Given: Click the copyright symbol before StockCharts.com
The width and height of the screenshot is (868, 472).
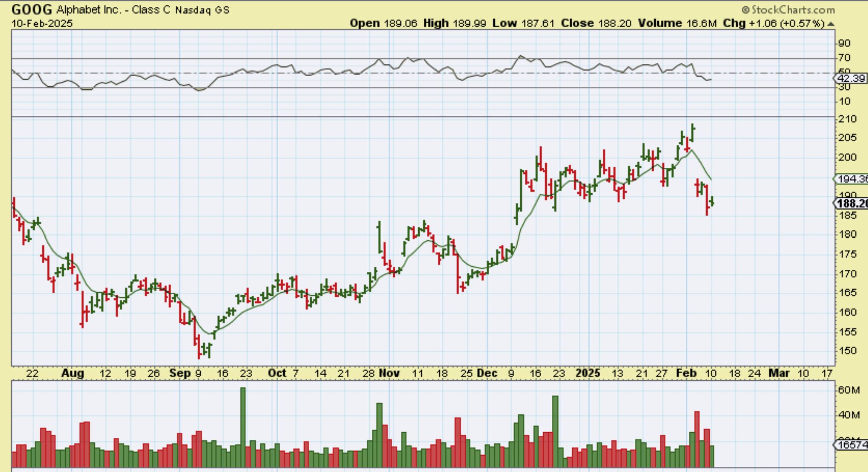Looking at the screenshot, I should (x=745, y=10).
